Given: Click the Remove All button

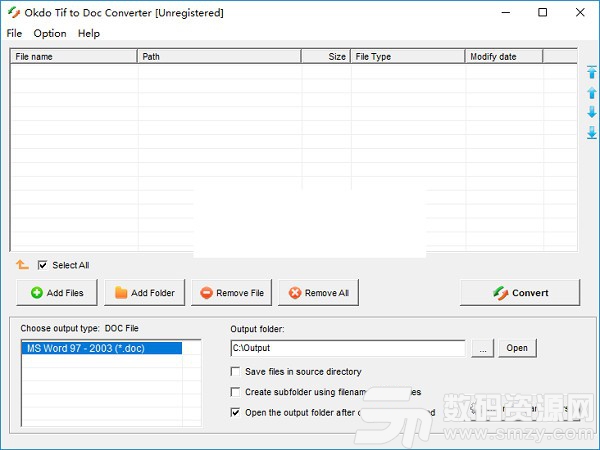Looking at the screenshot, I should 318,293.
